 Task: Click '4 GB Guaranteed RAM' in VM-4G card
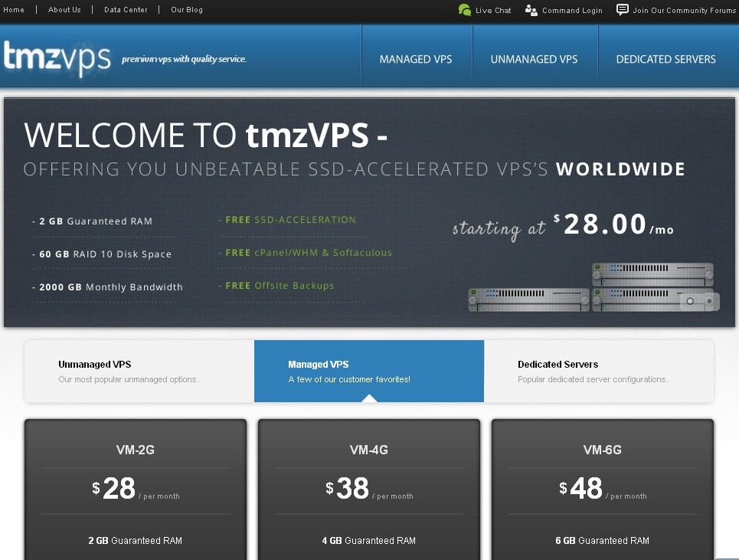[x=369, y=541]
